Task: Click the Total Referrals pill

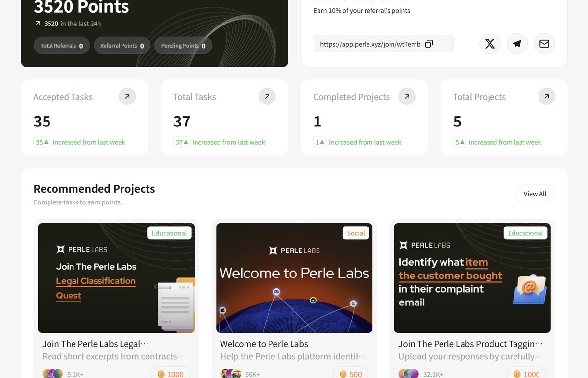Action: tap(62, 46)
